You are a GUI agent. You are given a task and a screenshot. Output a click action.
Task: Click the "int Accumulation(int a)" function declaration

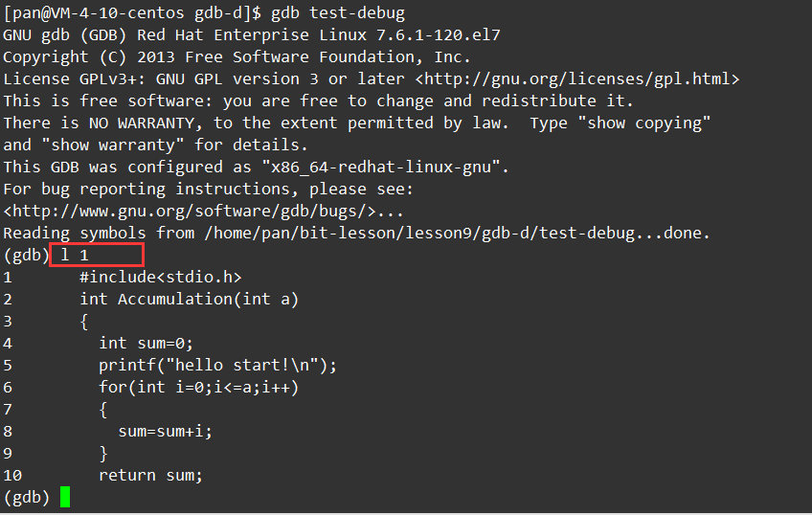[189, 300]
